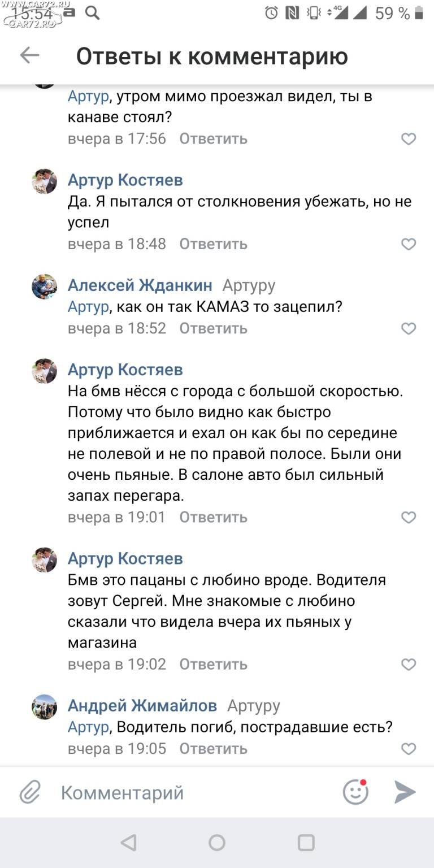The height and width of the screenshot is (868, 434).
Task: Open Алексей Жданкин's profile name
Action: tap(140, 285)
